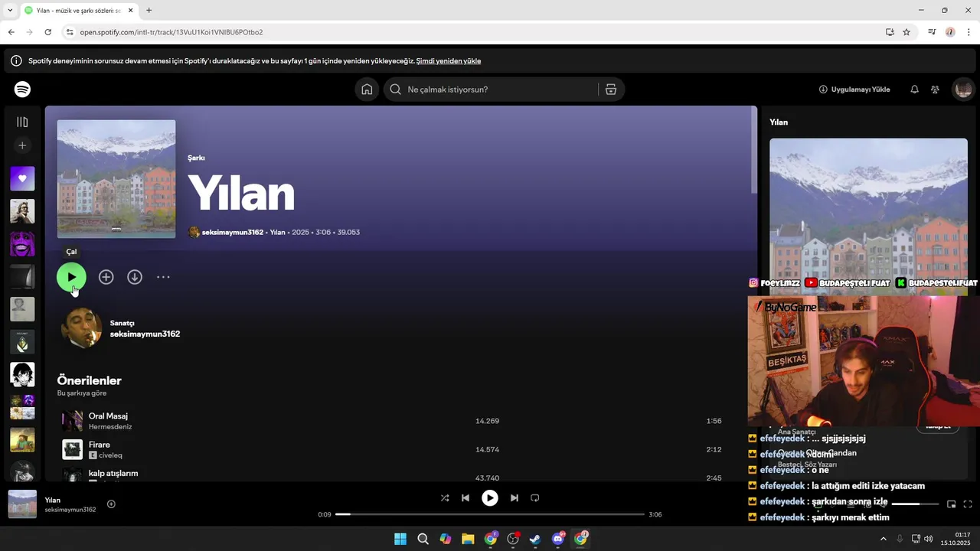Open the taskbar clock and date
The image size is (980, 551).
pos(955,539)
